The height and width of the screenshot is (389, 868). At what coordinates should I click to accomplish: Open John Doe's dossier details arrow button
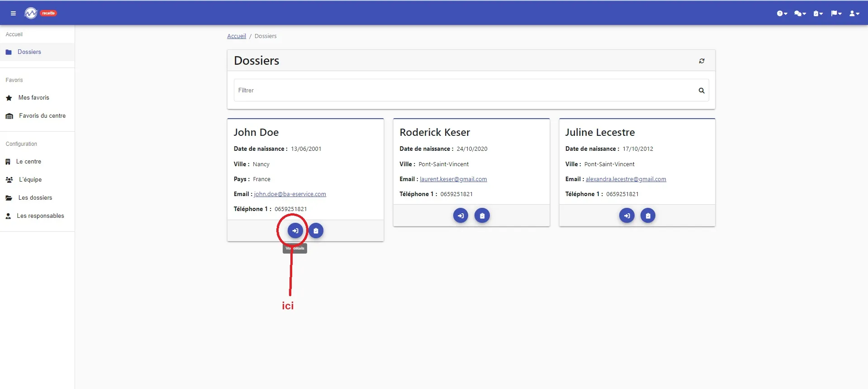pyautogui.click(x=295, y=231)
